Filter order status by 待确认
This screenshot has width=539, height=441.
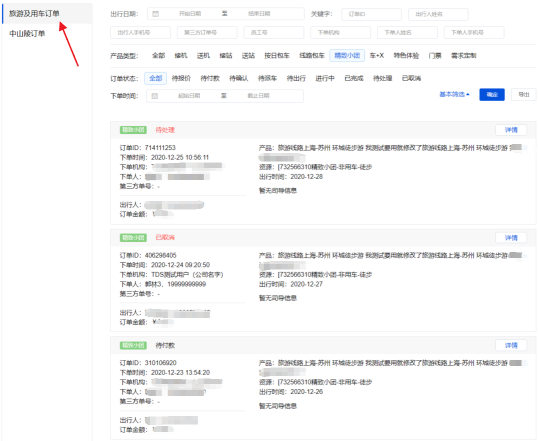coord(239,78)
